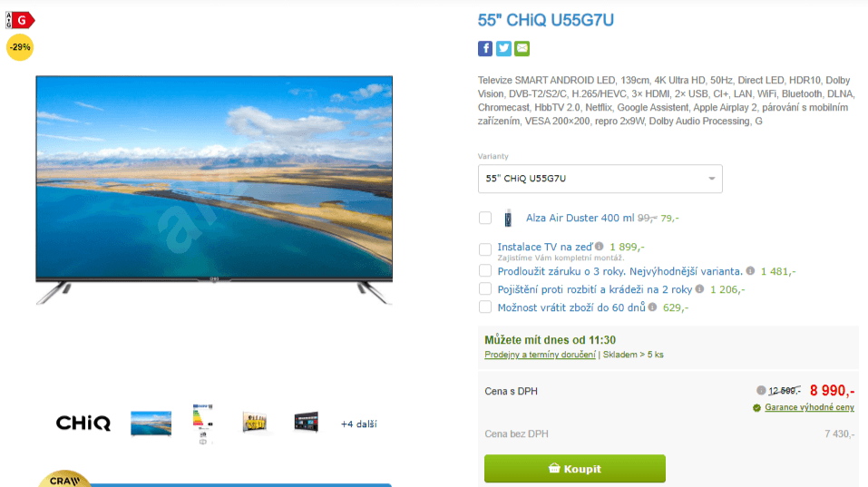Show +4 další product images
This screenshot has width=868, height=487.
pyautogui.click(x=358, y=424)
